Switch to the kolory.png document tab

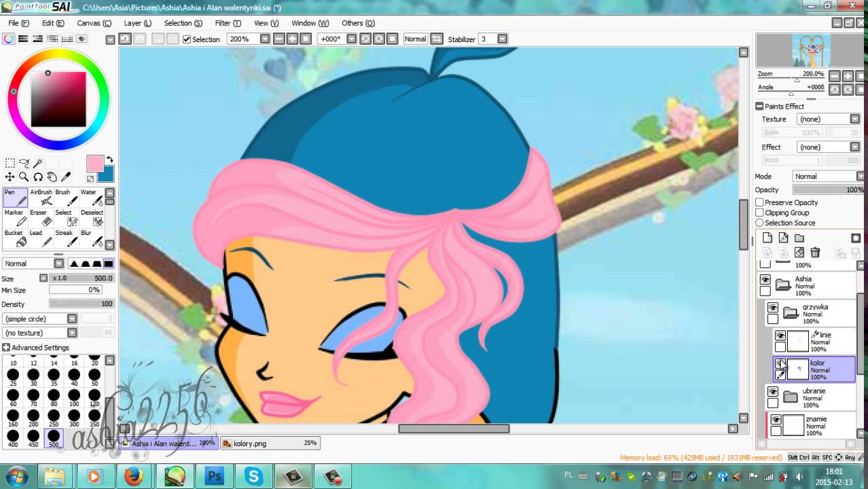[270, 443]
